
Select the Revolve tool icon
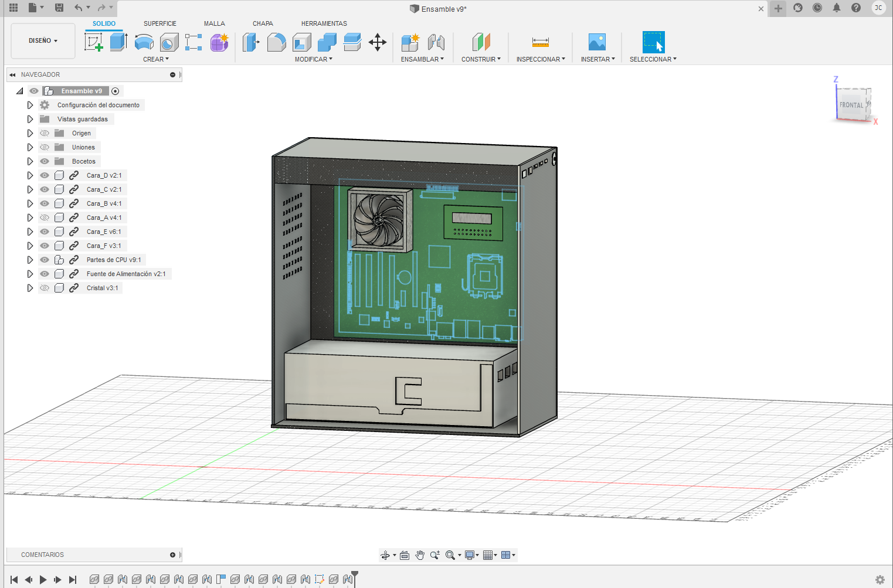coord(144,42)
